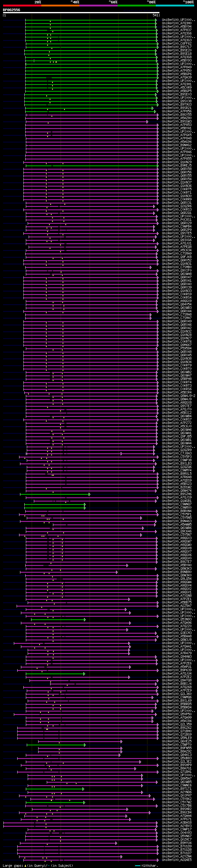The height and width of the screenshot is (868, 197).
Task: Select hit label UniRef100_A5BY93
Action: pos(177,61)
